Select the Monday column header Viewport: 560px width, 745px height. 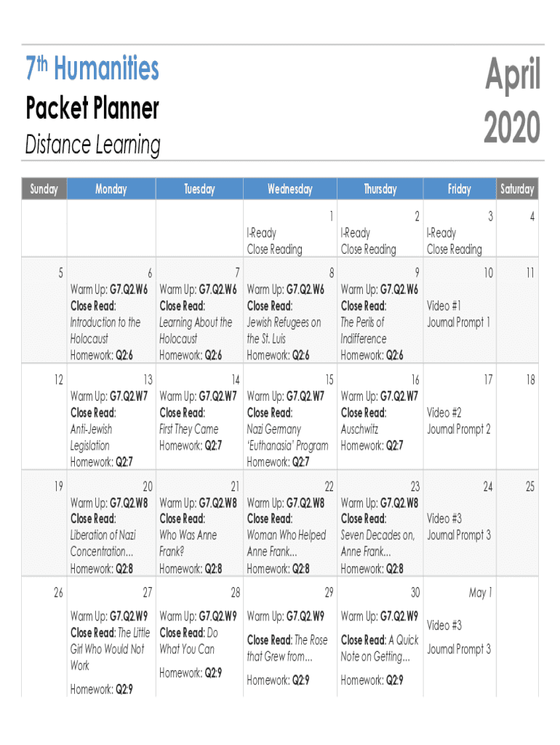(x=111, y=189)
